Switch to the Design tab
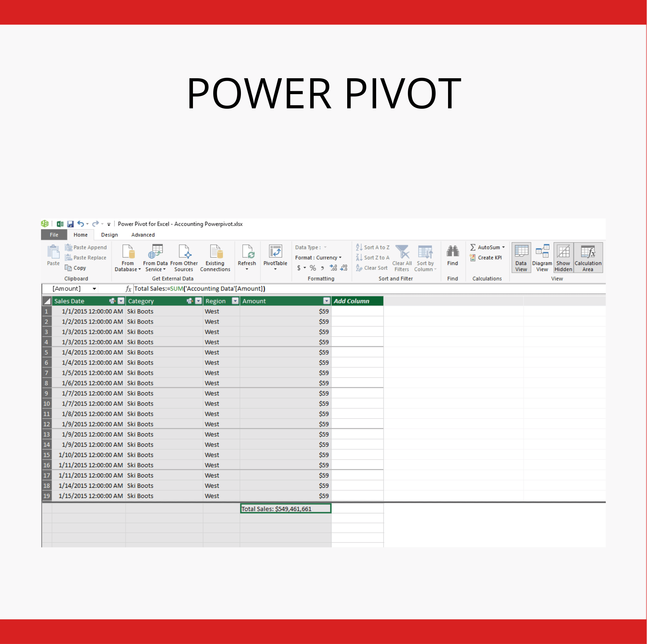Screen dimensions: 647x644 pyautogui.click(x=110, y=235)
